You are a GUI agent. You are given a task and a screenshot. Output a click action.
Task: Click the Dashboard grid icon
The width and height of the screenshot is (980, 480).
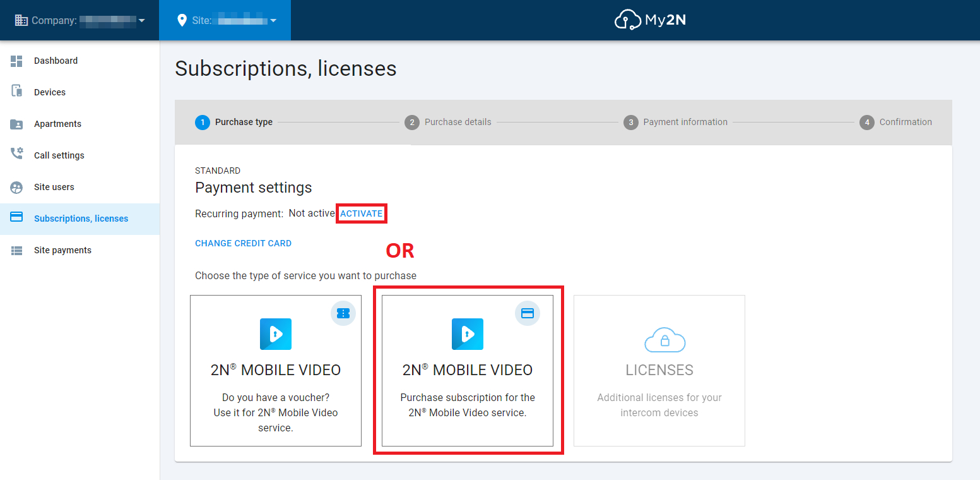pos(17,61)
